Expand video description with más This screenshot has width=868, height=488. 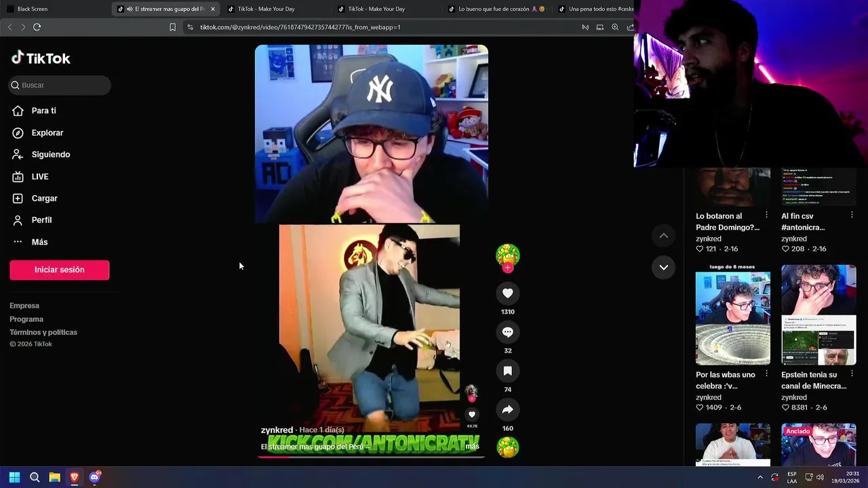(472, 446)
